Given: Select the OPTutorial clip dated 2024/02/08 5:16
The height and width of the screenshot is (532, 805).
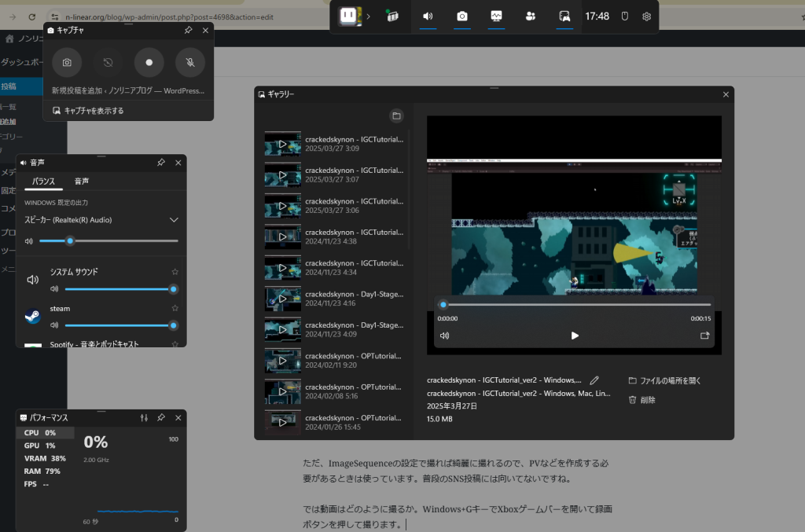Looking at the screenshot, I should coord(335,391).
